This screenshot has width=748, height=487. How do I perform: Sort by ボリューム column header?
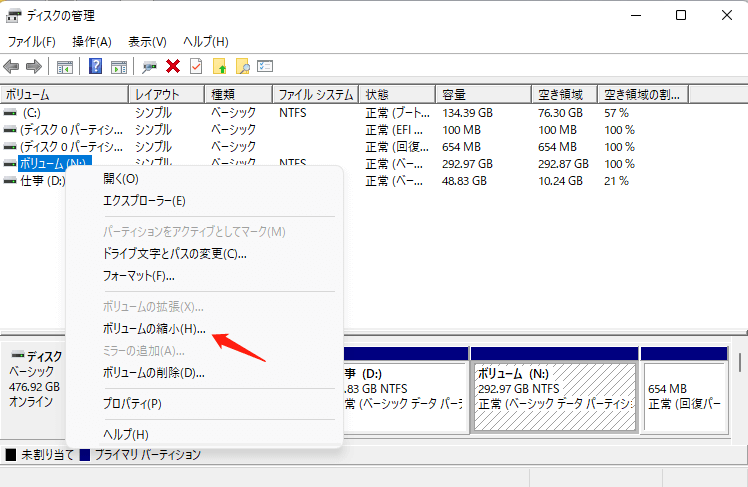[x=64, y=94]
